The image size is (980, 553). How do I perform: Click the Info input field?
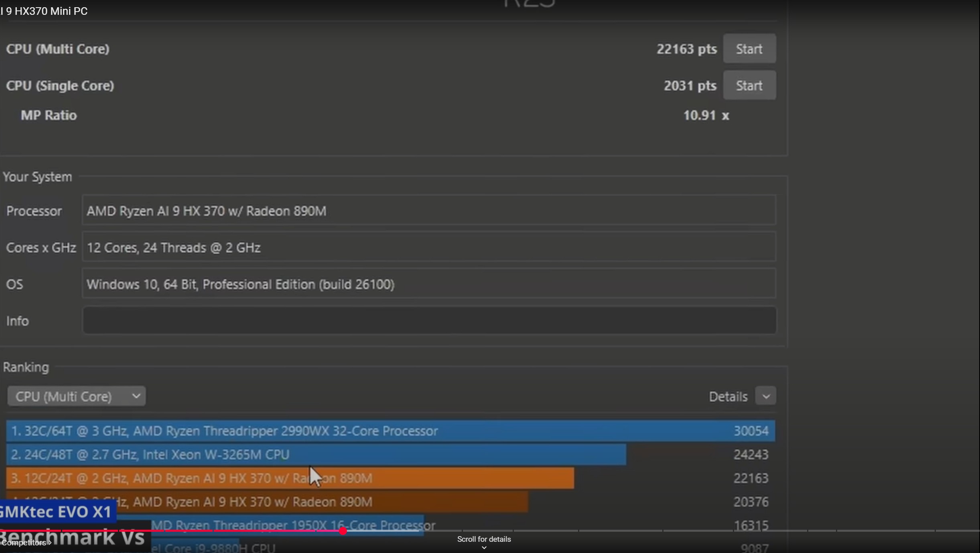[429, 320]
